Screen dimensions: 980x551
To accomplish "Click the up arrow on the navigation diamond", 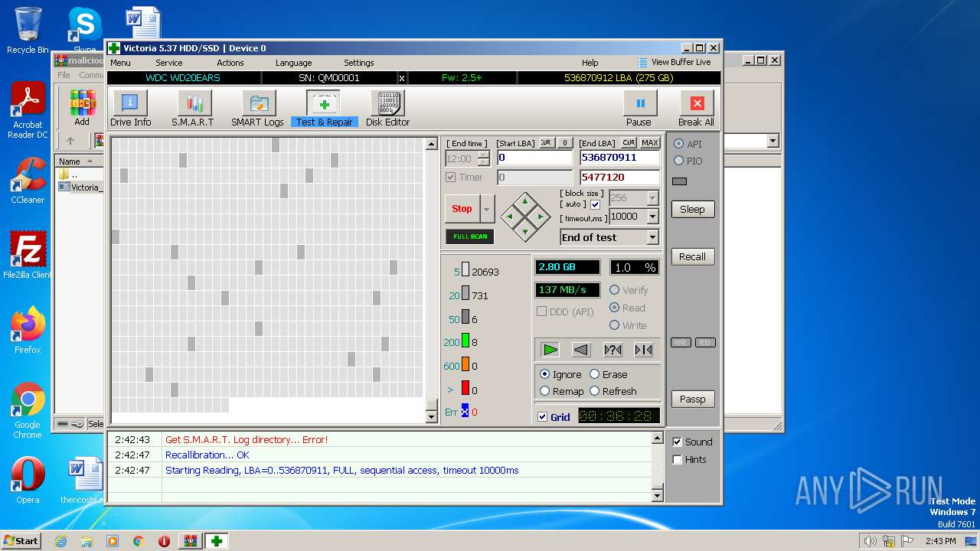I will (x=525, y=202).
